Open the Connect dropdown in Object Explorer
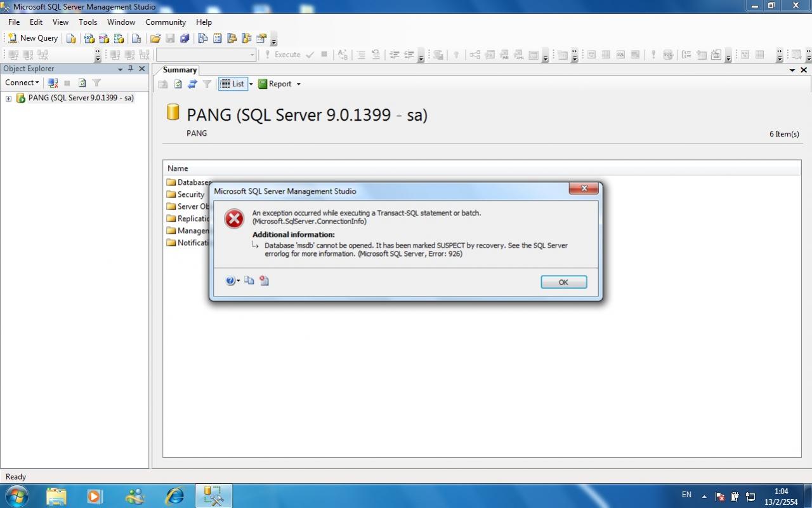The width and height of the screenshot is (812, 508). (22, 83)
